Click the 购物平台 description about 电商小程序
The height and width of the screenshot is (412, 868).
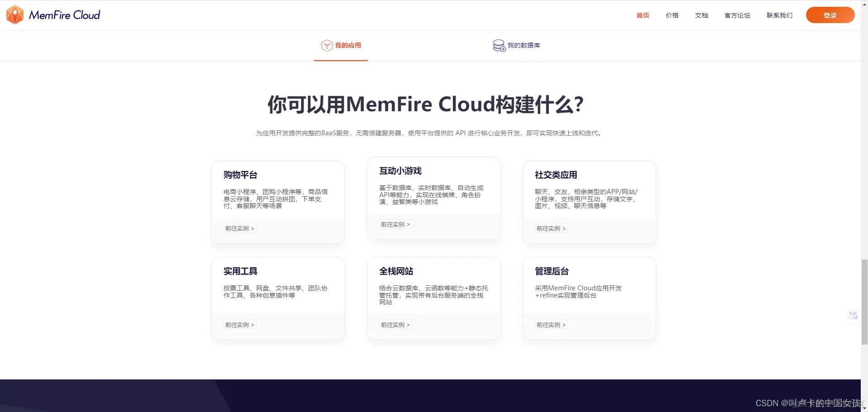(275, 199)
